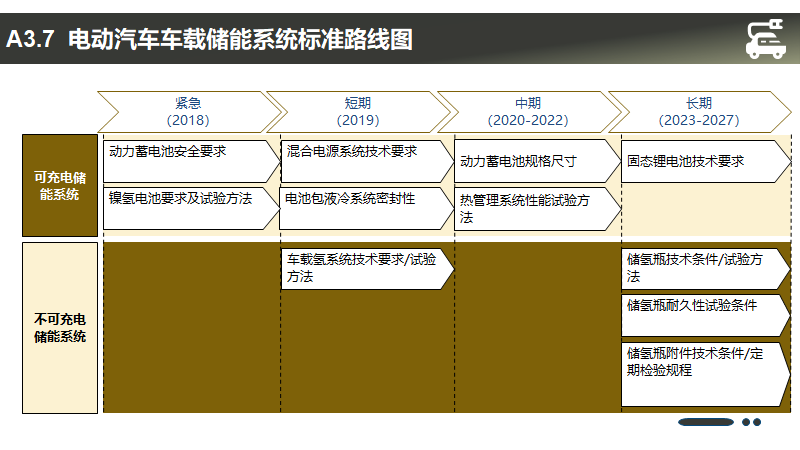Click the 混合电源系统技术要求 box
The height and width of the screenshot is (450, 800).
(x=367, y=161)
